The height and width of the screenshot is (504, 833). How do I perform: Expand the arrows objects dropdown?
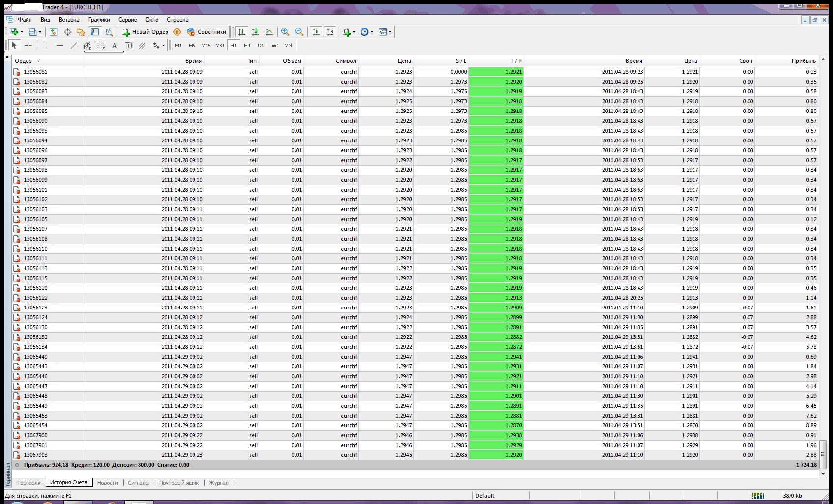163,46
